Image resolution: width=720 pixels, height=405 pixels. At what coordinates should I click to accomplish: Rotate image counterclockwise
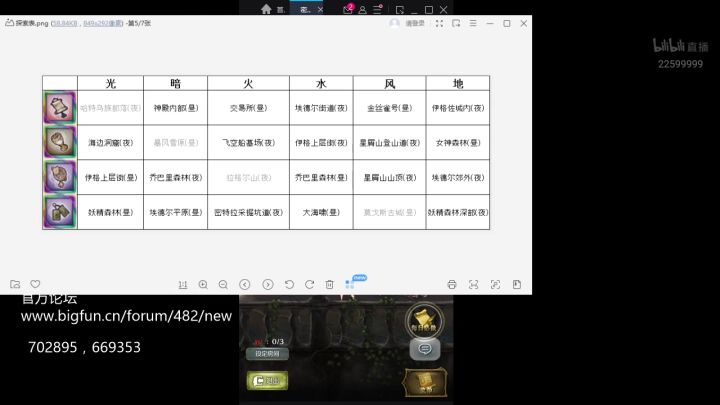(289, 285)
